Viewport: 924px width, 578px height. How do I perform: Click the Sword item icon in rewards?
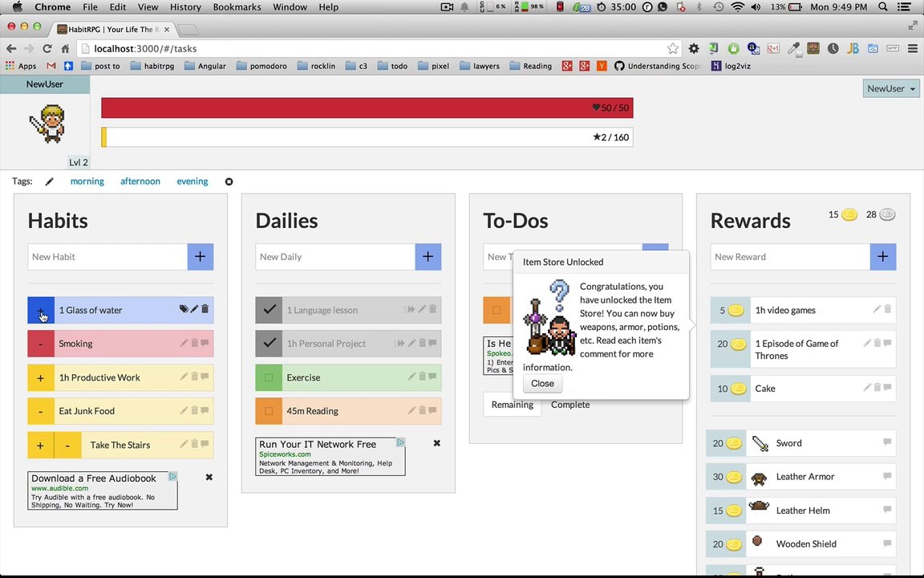click(x=760, y=443)
